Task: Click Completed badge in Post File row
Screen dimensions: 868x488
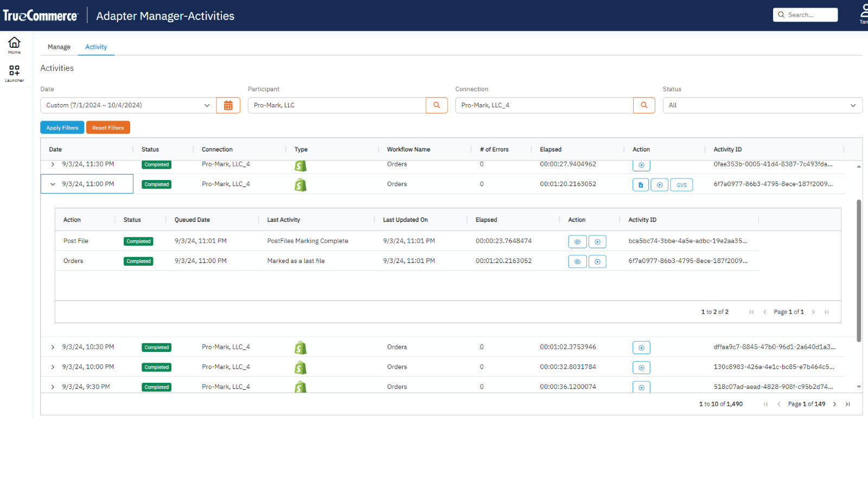Action: [138, 241]
